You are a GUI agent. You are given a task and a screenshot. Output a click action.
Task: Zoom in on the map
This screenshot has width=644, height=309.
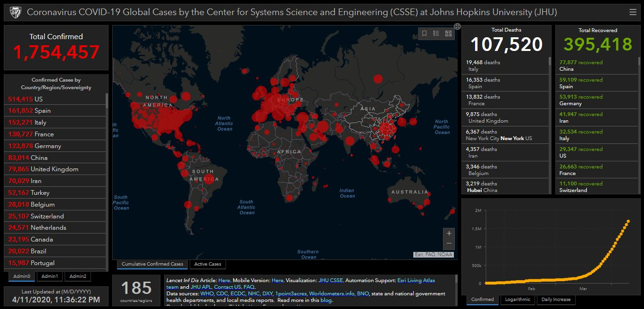[449, 233]
